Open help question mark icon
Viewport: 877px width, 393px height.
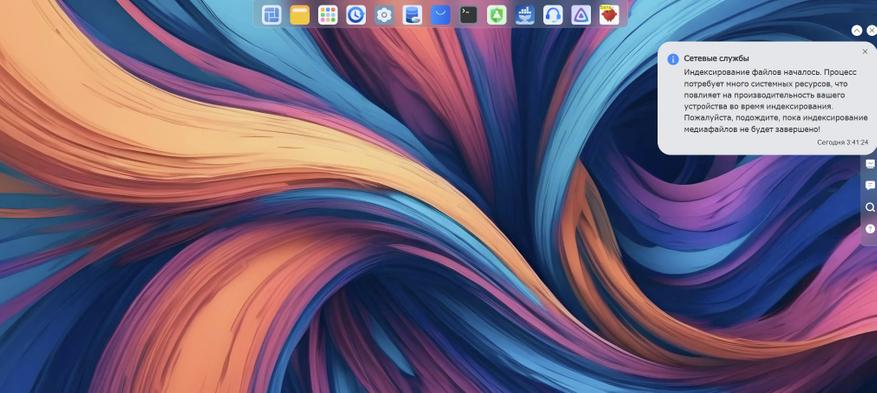(870, 229)
